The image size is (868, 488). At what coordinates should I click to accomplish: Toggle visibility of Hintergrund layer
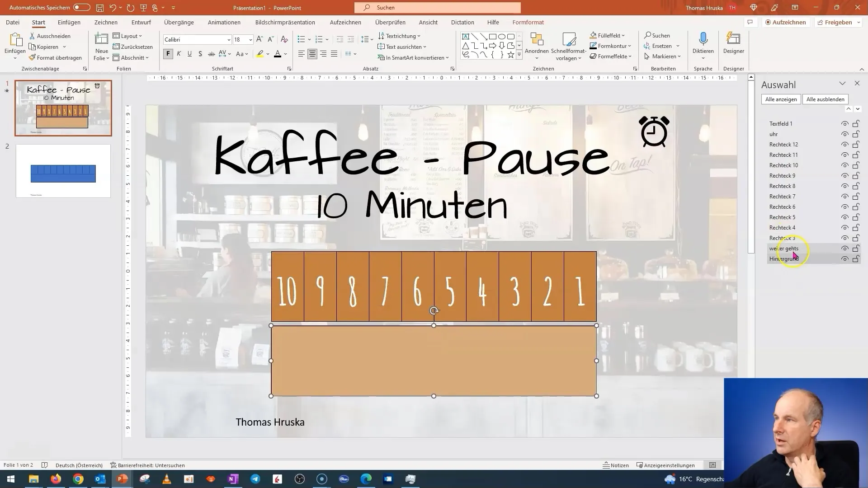(844, 258)
